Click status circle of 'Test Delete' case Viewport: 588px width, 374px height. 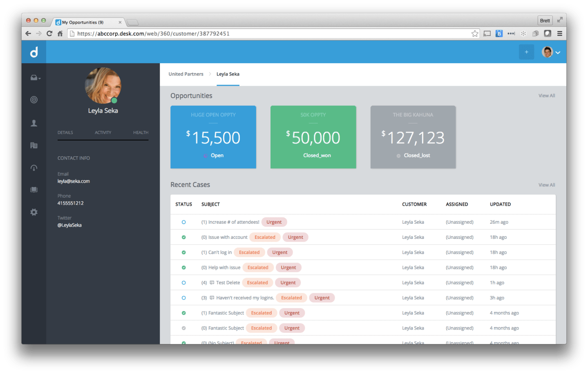tap(183, 283)
